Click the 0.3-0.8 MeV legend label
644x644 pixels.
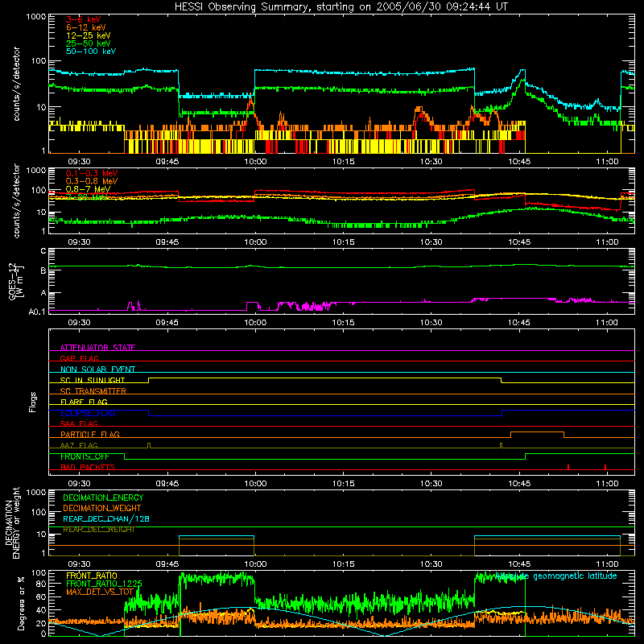coord(92,181)
